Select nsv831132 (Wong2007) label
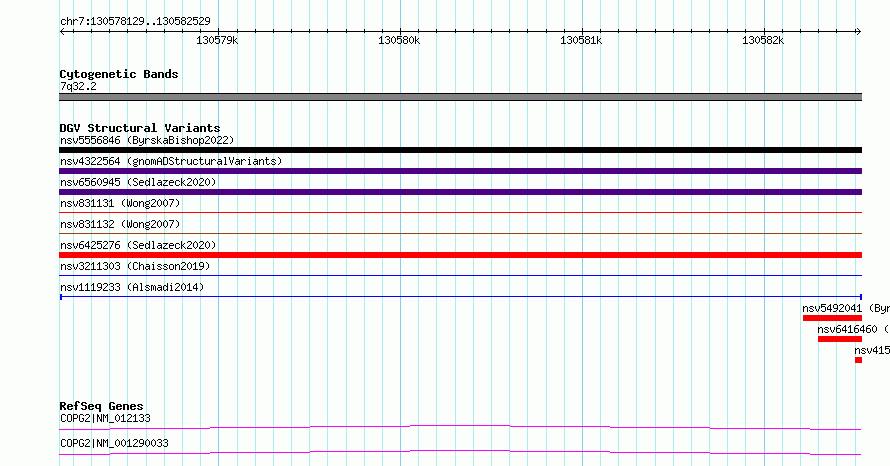 pos(120,224)
